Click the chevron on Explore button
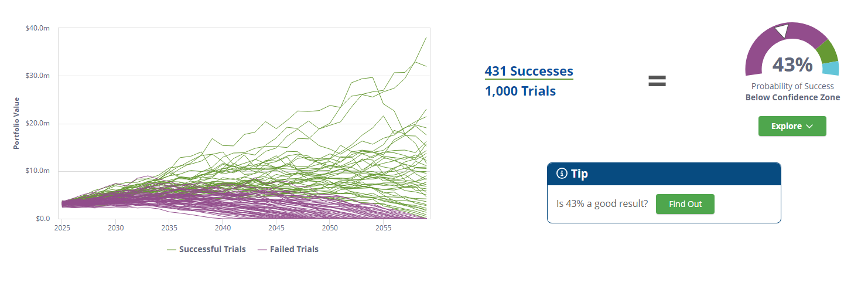Image resolution: width=868 pixels, height=282 pixels. click(809, 126)
